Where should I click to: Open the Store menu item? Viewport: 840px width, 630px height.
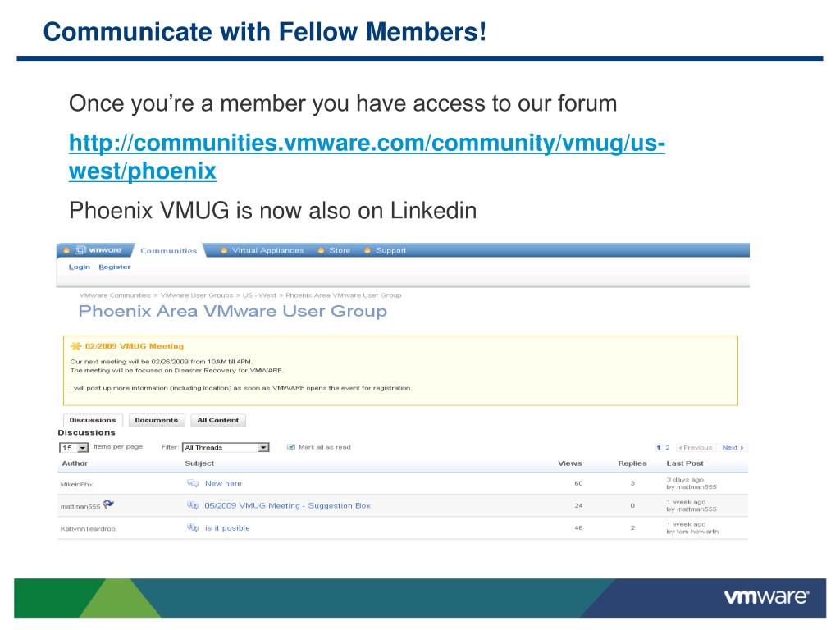tap(340, 250)
